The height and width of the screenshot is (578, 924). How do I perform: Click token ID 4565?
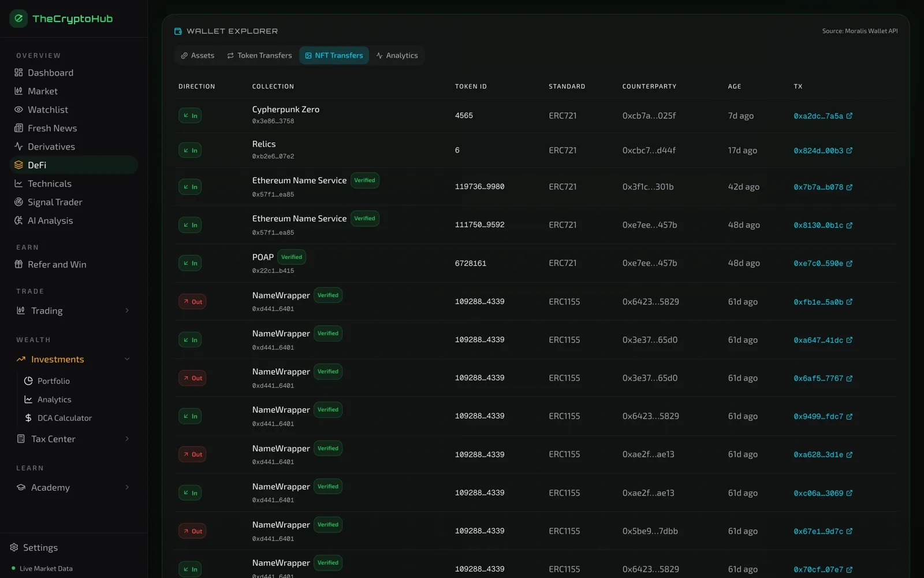pyautogui.click(x=464, y=116)
